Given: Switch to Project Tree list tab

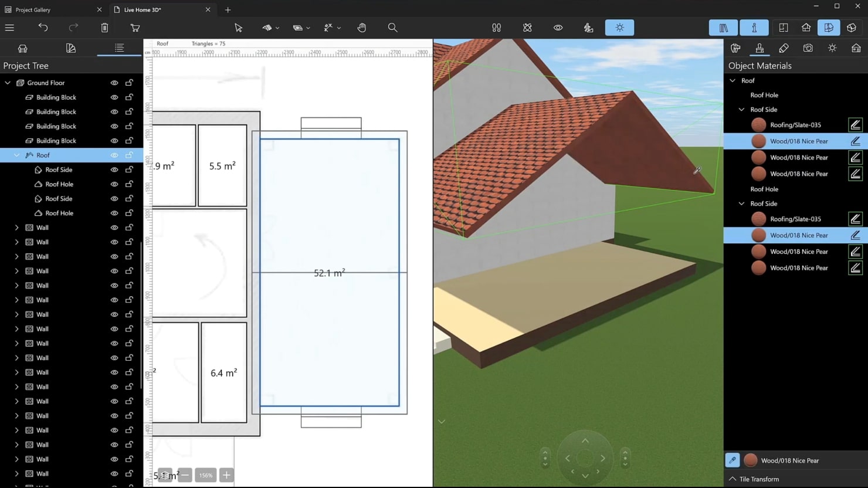Looking at the screenshot, I should coord(119,48).
